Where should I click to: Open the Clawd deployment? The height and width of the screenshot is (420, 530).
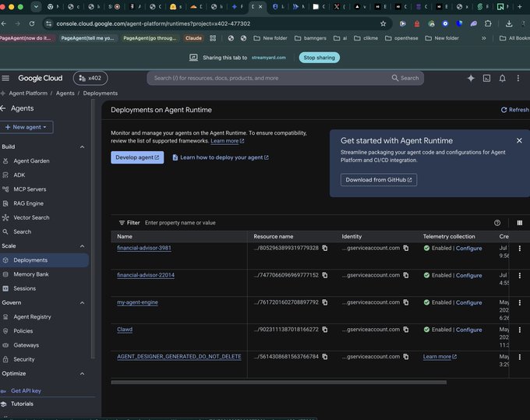coord(125,330)
